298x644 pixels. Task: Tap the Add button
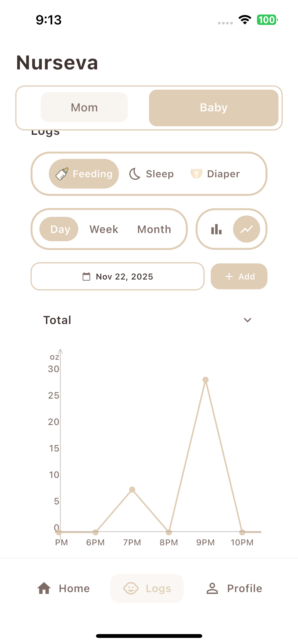(239, 276)
